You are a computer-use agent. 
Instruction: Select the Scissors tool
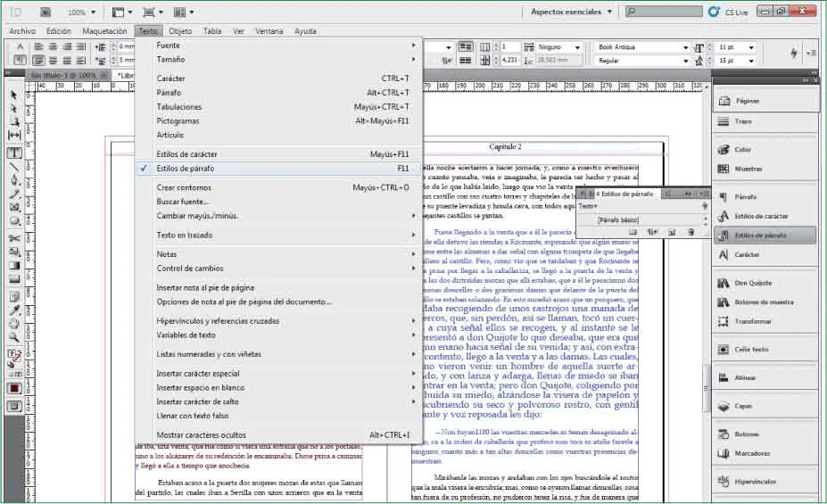click(x=14, y=238)
